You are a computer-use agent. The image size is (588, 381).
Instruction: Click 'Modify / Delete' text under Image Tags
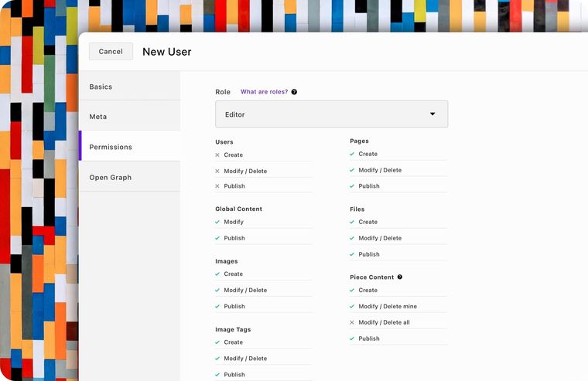point(245,358)
